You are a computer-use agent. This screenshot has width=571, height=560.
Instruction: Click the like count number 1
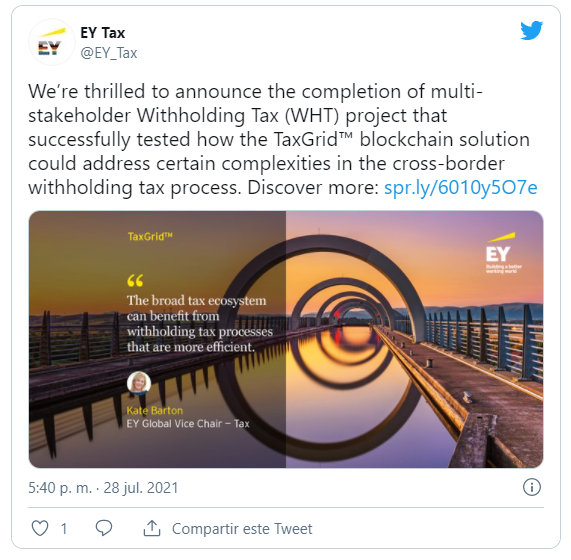click(64, 529)
